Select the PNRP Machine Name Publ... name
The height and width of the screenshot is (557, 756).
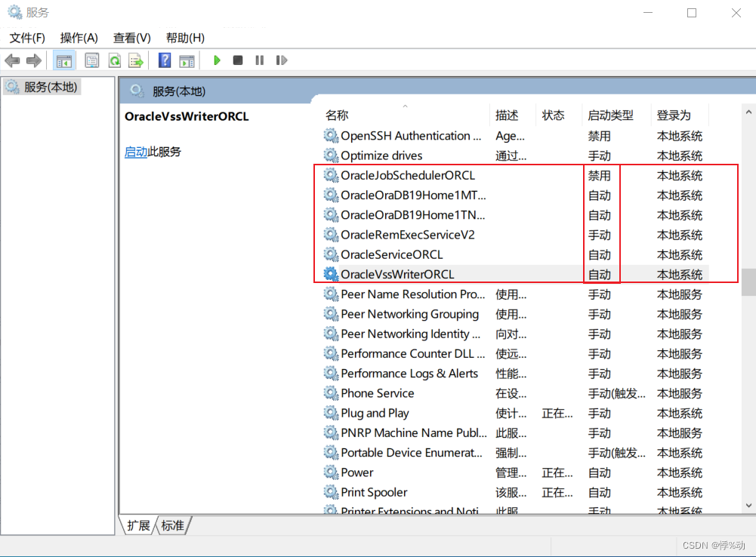(414, 432)
